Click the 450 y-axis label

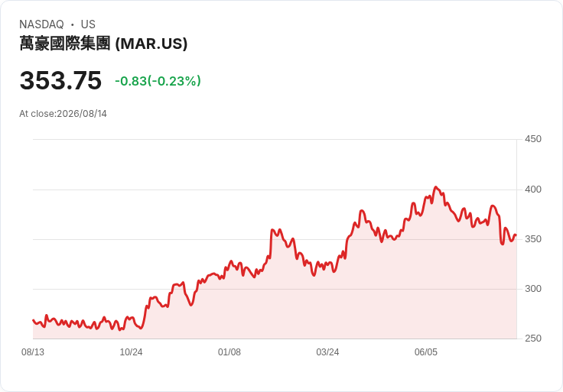533,139
